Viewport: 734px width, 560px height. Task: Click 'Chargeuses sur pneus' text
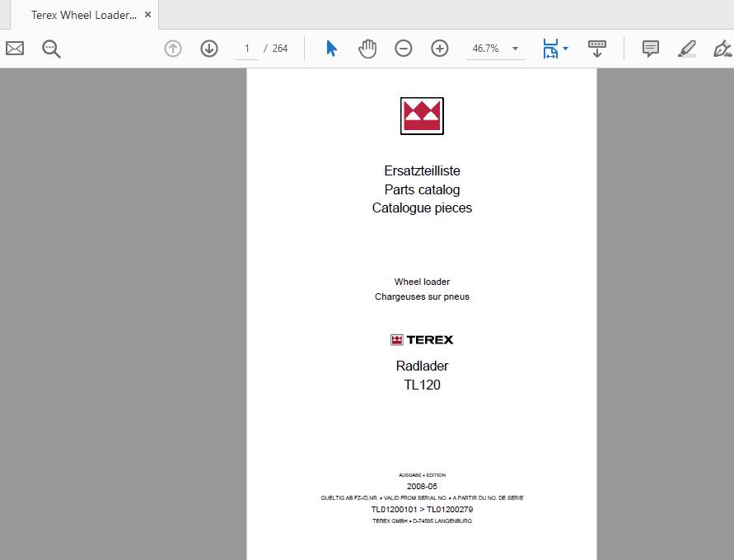click(x=422, y=296)
